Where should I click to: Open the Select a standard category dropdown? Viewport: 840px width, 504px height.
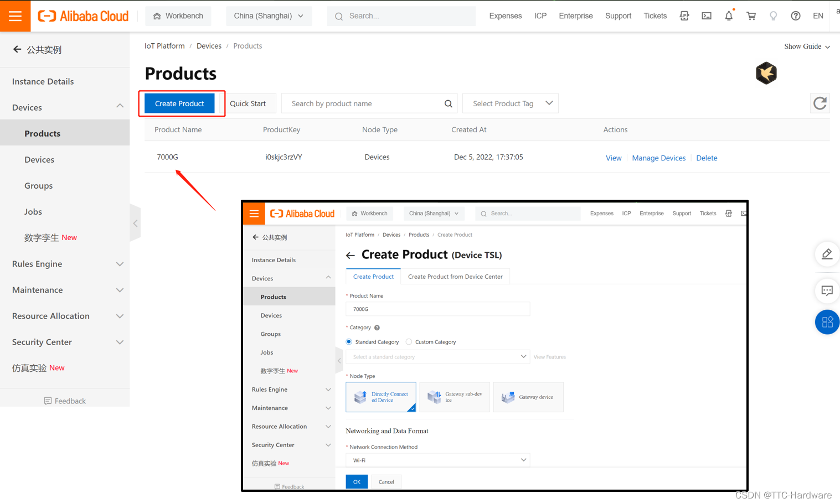(x=437, y=357)
